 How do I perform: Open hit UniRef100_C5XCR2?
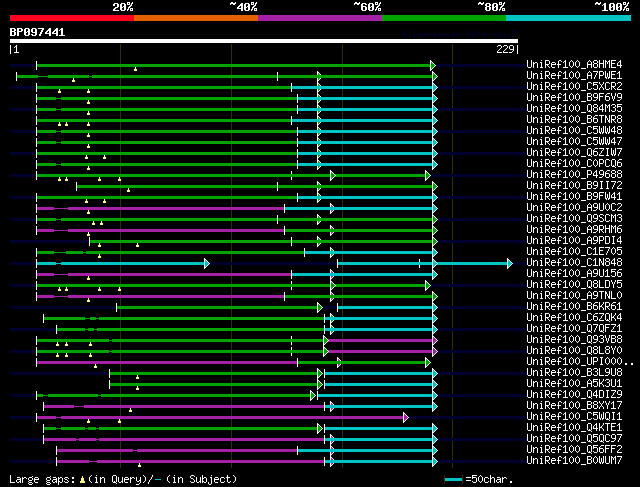coord(574,87)
